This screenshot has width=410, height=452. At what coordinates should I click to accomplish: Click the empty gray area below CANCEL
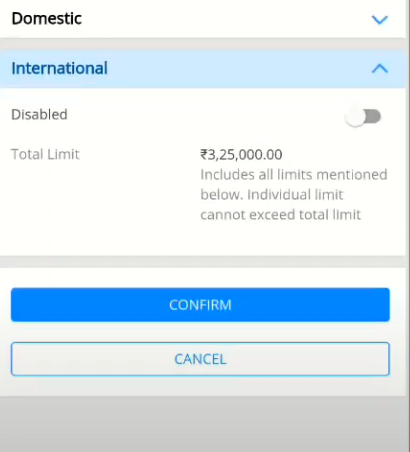[x=203, y=423]
